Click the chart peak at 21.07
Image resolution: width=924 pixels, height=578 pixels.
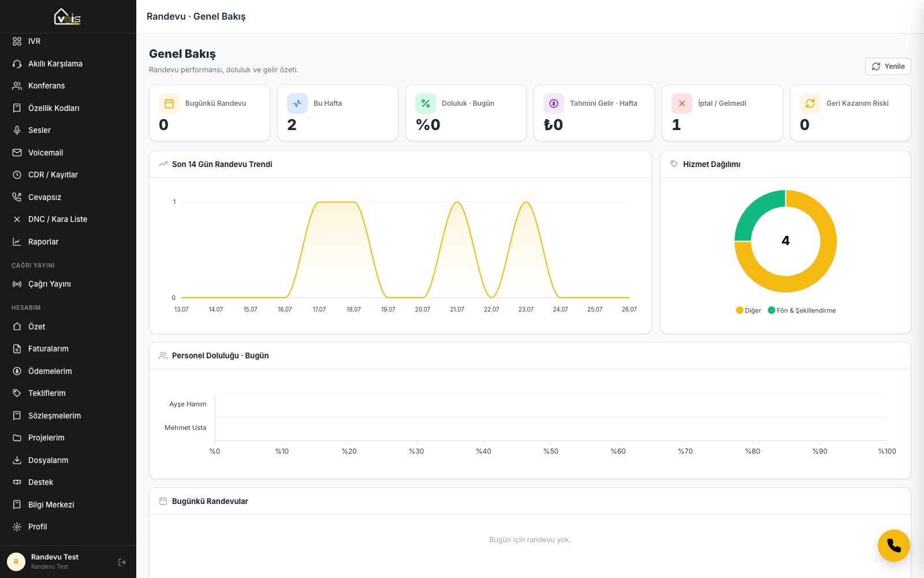pos(457,202)
